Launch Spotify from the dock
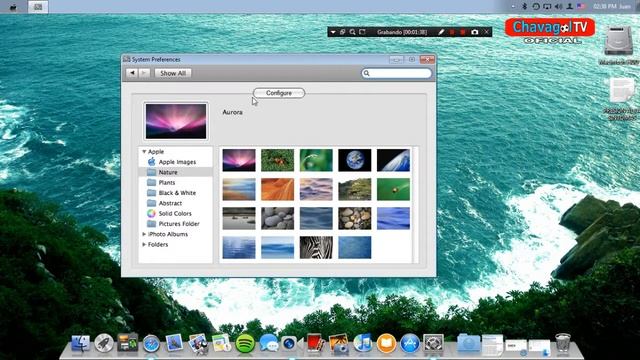640x360 pixels. pos(245,344)
